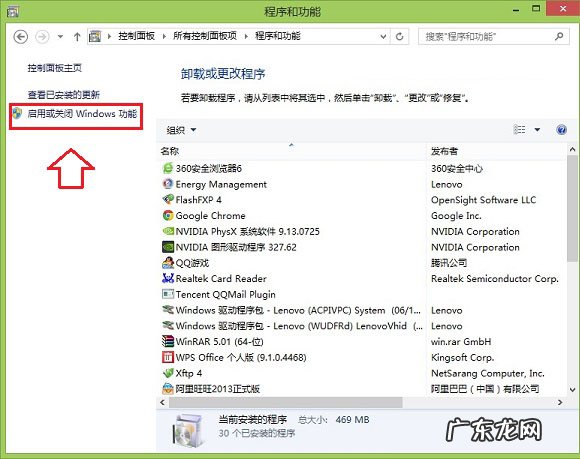
Task: Click the control panel icon in address bar
Action: (95, 36)
